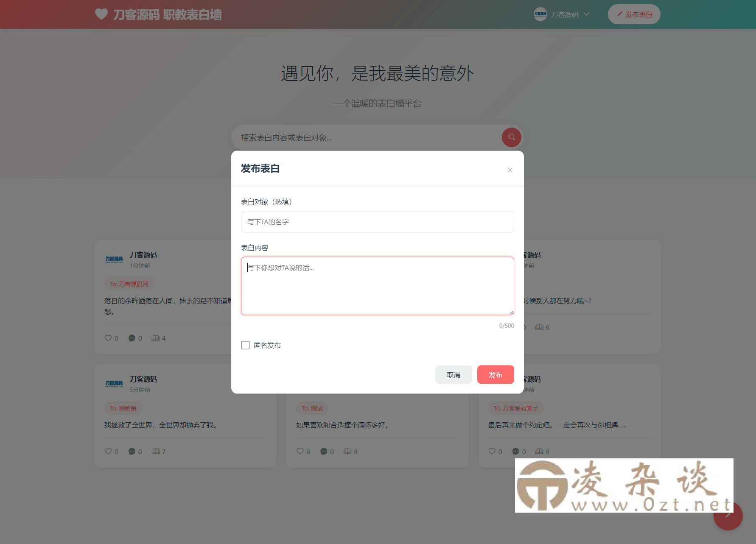Click the view icon on 我拯救了全世界 post
The width and height of the screenshot is (756, 544).
(156, 451)
